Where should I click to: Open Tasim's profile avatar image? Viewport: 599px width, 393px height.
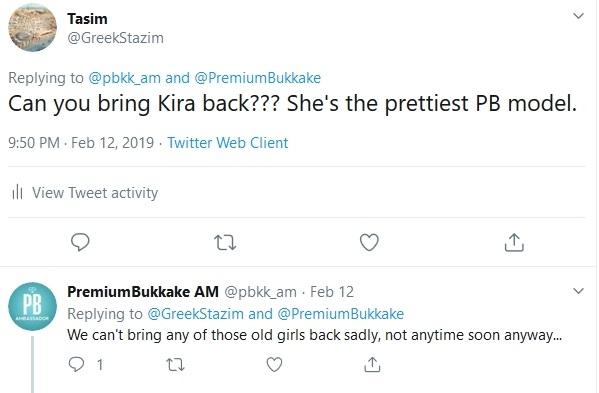tap(32, 27)
